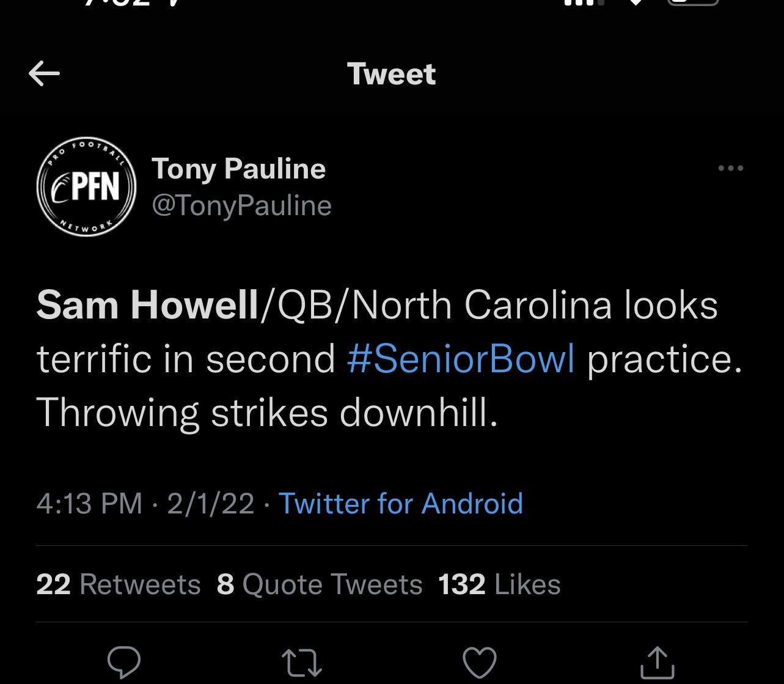Tap the battery icon in status bar

pos(692,4)
